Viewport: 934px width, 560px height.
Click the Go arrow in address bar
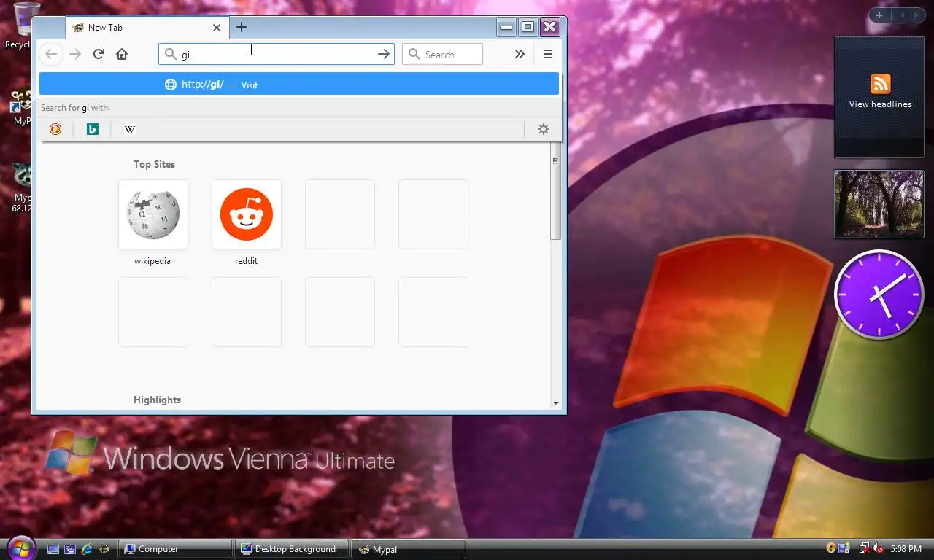coord(384,54)
